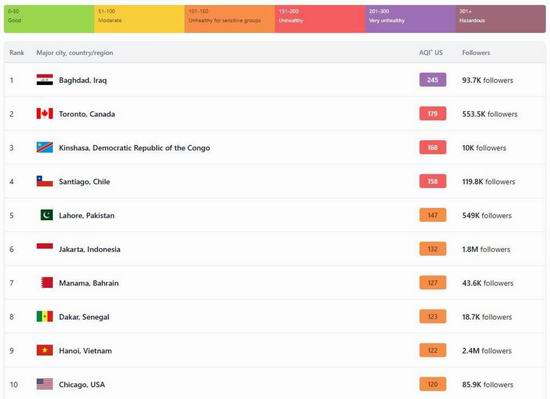Image resolution: width=550 pixels, height=399 pixels.
Task: Click the green Good legend swatch
Action: (x=49, y=19)
